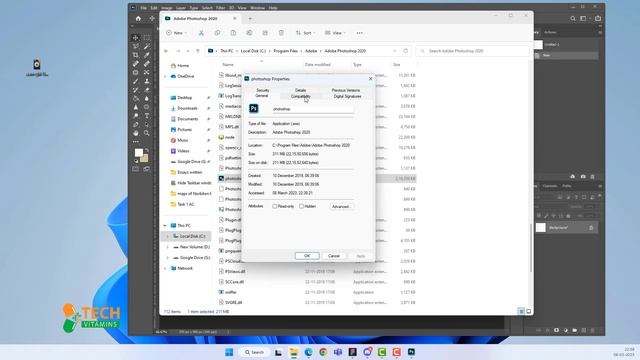The image size is (640, 360).
Task: Switch to the Compatibility tab
Action: [300, 96]
